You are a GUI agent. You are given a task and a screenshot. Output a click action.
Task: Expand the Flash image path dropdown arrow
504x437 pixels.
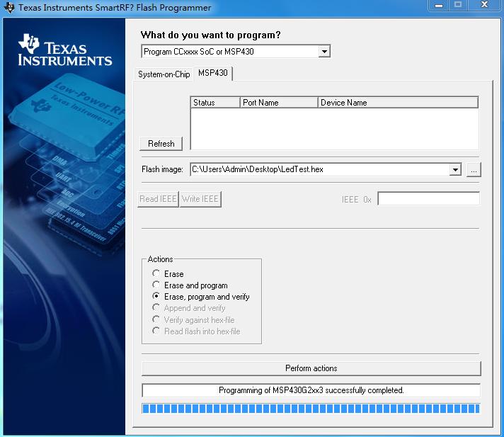(455, 169)
